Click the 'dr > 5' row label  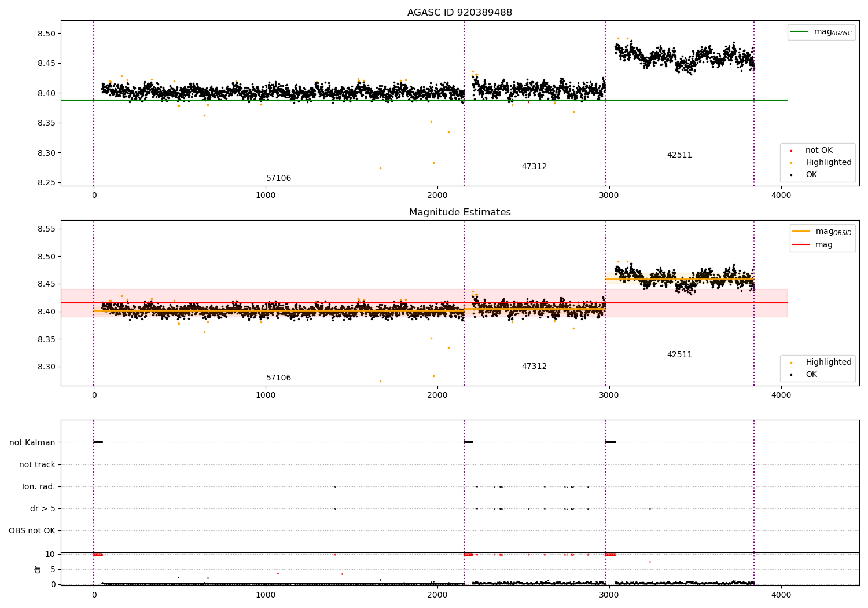(x=43, y=509)
